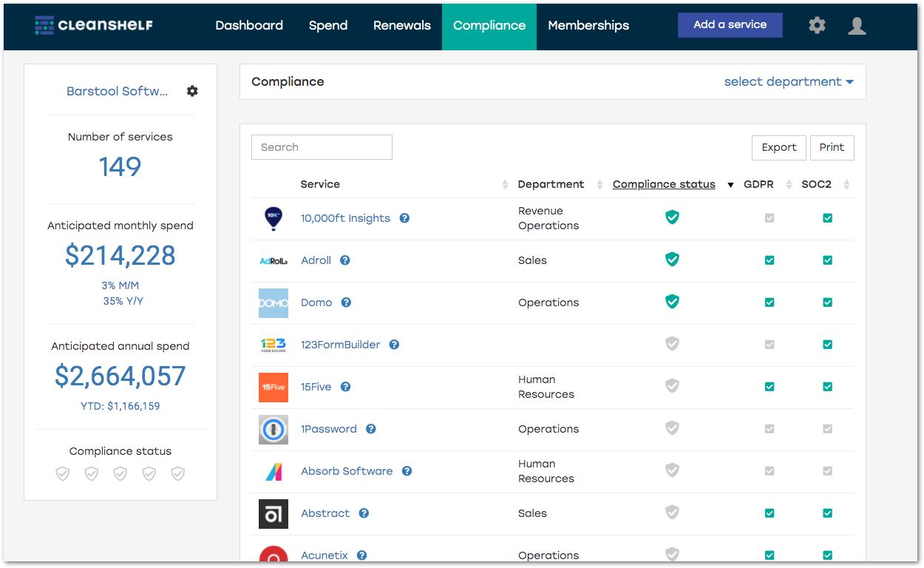The width and height of the screenshot is (924, 568).
Task: Sort by the Department column arrows
Action: 599,185
